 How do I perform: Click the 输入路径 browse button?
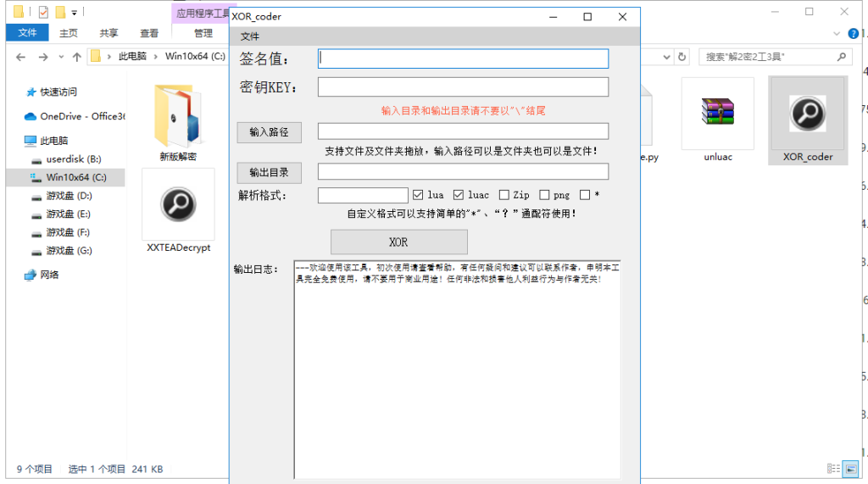tap(269, 131)
